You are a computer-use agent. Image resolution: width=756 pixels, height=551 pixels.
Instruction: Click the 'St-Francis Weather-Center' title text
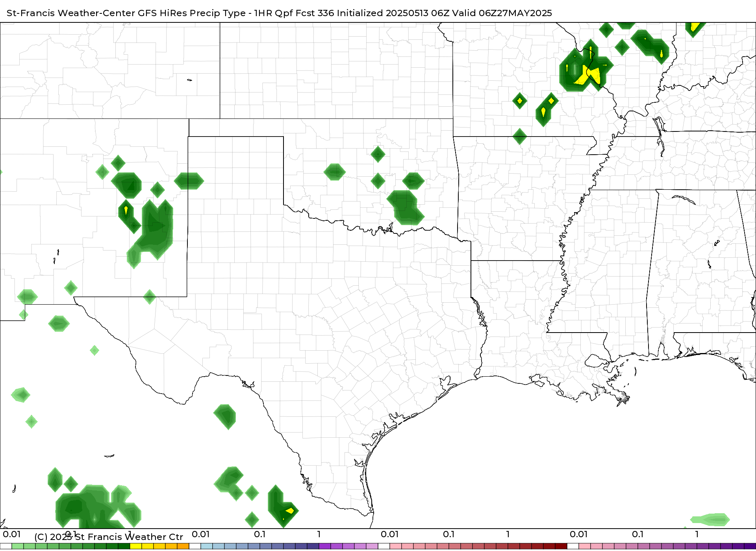[71, 13]
